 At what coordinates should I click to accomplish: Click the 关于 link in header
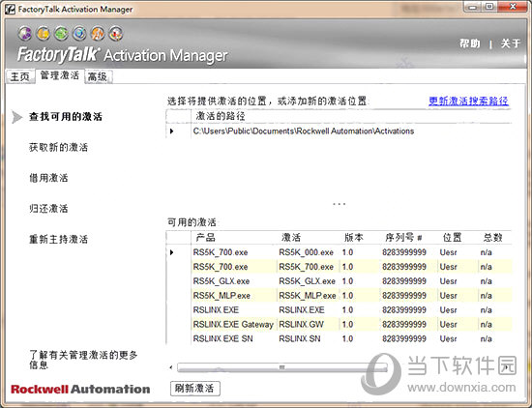pos(511,44)
